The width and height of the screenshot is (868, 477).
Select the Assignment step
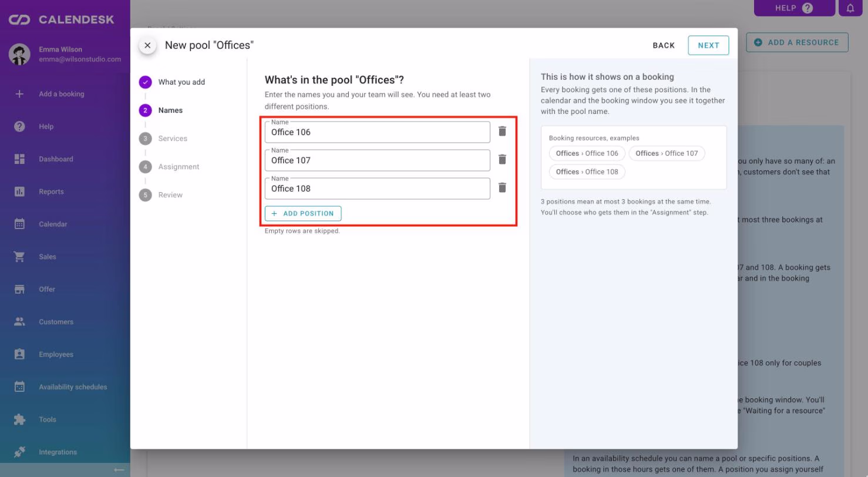(x=170, y=167)
